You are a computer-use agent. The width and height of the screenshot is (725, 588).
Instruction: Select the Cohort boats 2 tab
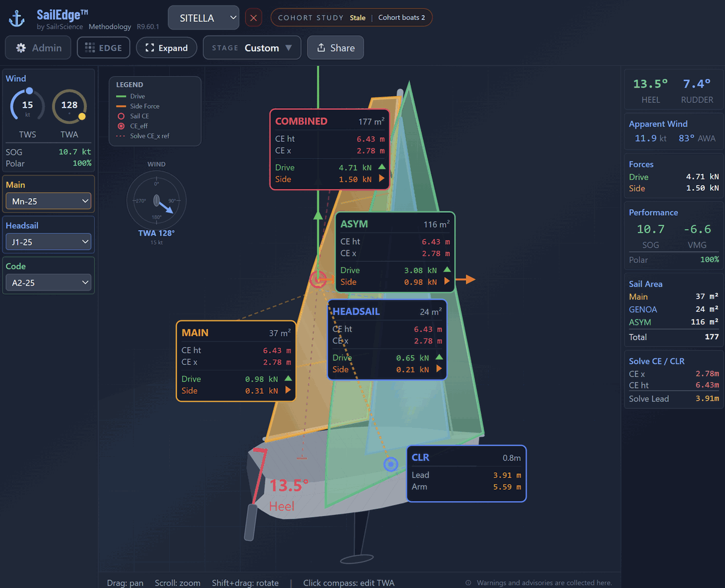pos(401,17)
